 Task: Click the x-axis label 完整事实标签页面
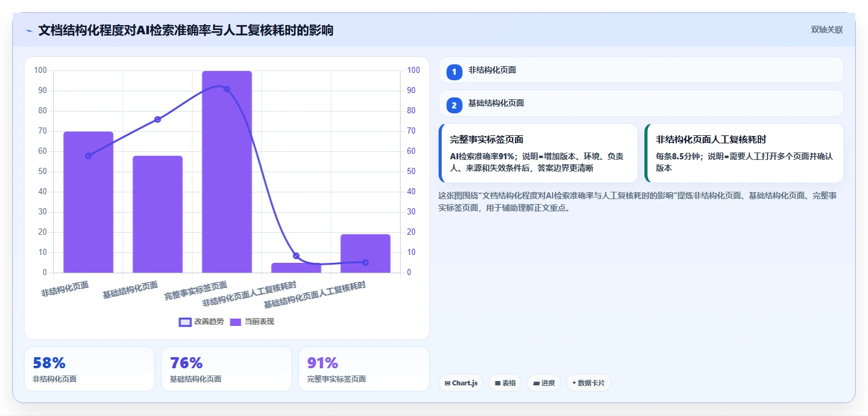pyautogui.click(x=195, y=290)
